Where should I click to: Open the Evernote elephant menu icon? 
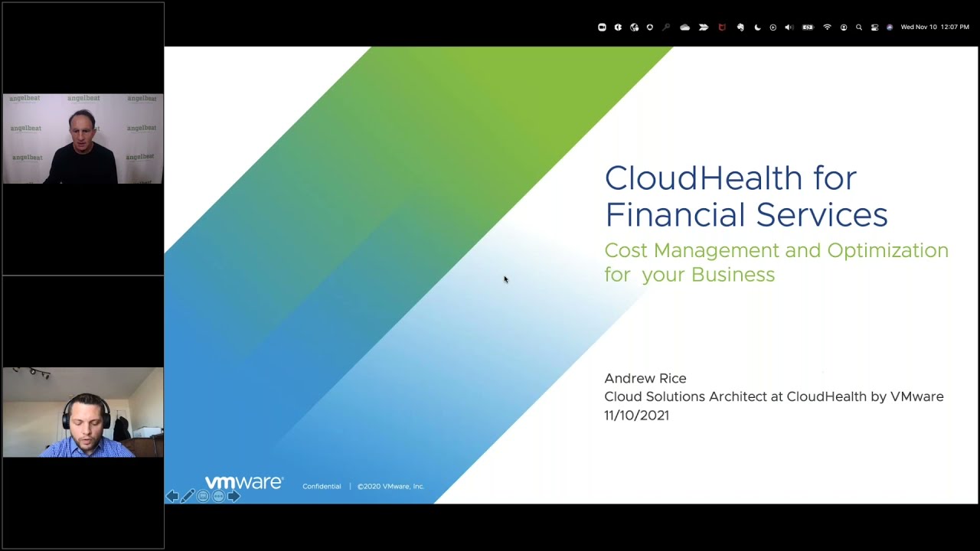(x=740, y=28)
